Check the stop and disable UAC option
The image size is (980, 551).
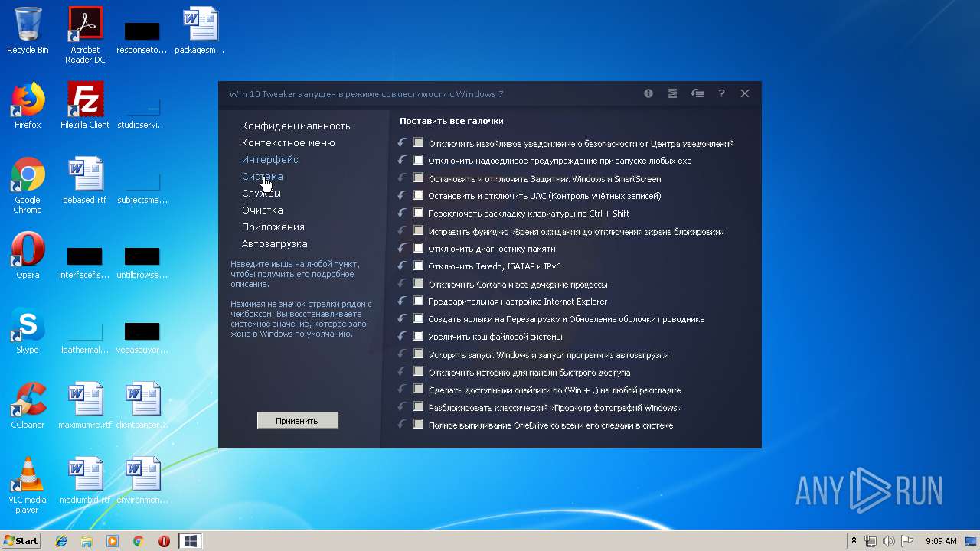[x=419, y=195]
